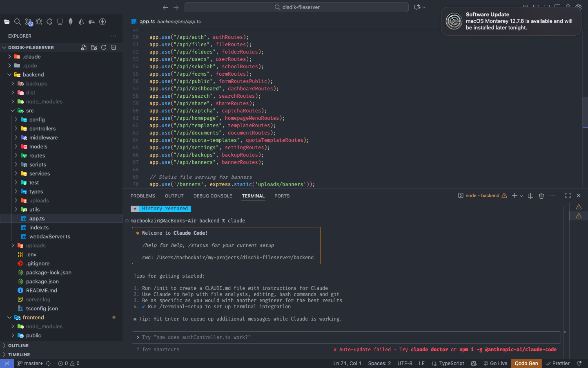Click the Prettier status bar item
Image resolution: width=588 pixels, height=368 pixels.
557,364
